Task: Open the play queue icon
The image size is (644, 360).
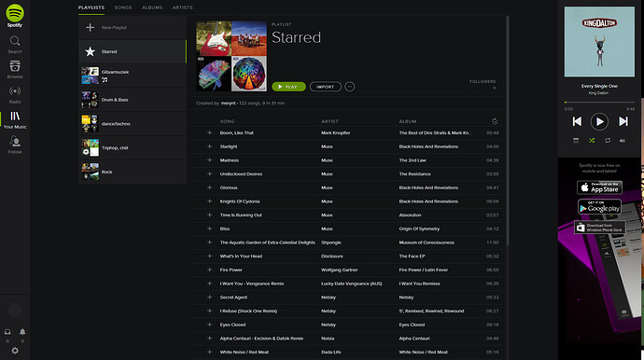Action: click(576, 141)
